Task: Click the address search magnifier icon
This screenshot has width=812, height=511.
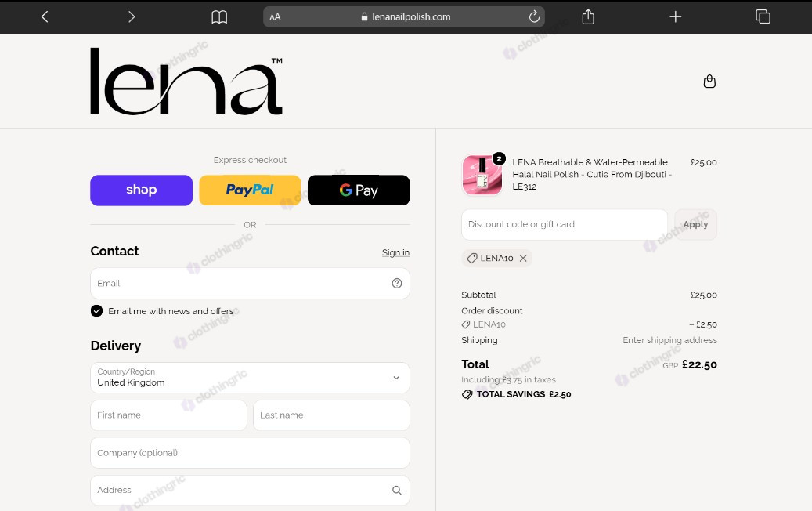Action: pyautogui.click(x=397, y=491)
